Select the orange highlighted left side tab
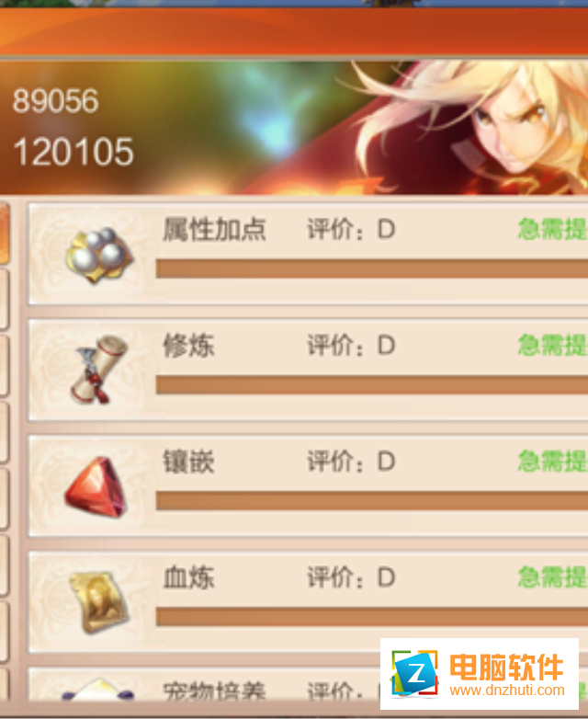Image resolution: width=588 pixels, height=719 pixels. tap(4, 234)
